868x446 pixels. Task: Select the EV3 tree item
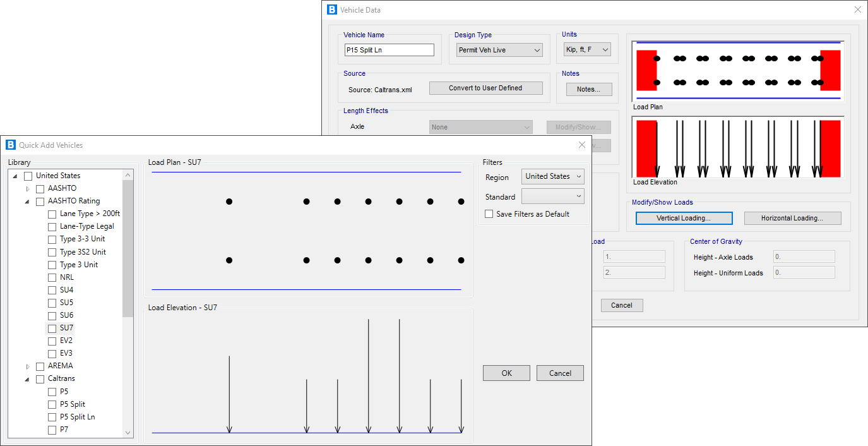pyautogui.click(x=66, y=353)
